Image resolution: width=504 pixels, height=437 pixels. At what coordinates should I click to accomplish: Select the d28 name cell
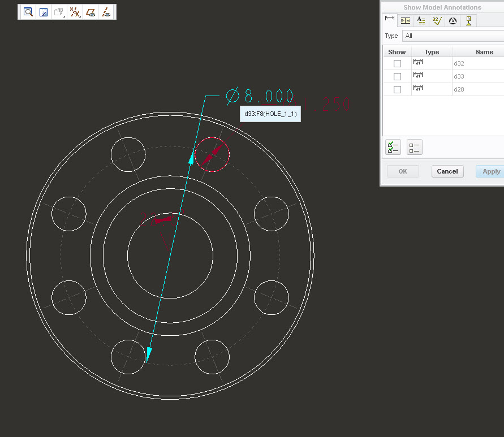coord(477,89)
